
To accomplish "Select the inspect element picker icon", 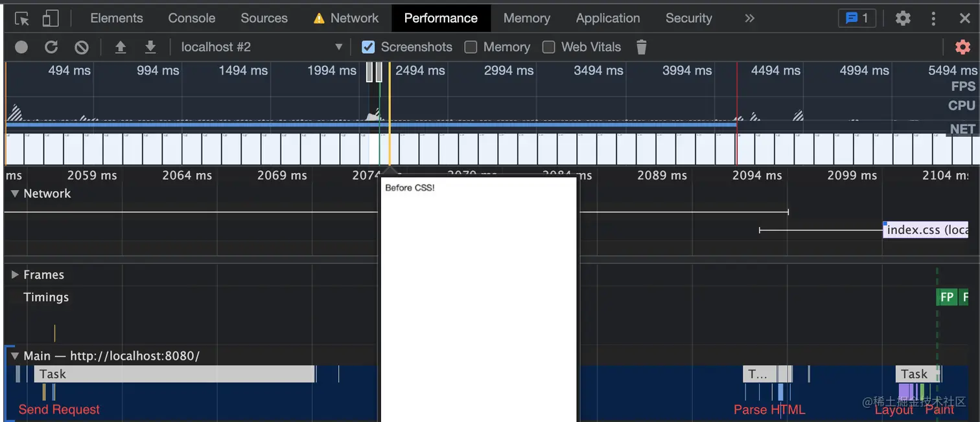I will pos(22,19).
